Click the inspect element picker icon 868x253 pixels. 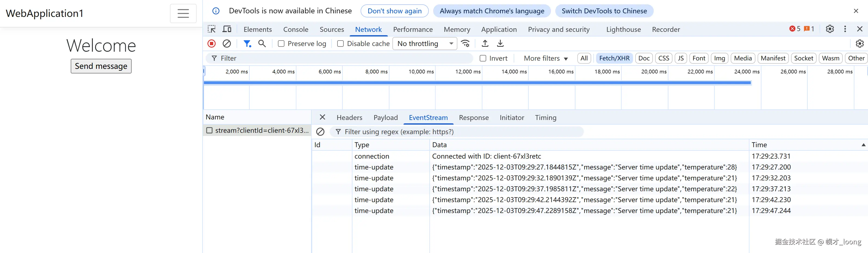[212, 29]
